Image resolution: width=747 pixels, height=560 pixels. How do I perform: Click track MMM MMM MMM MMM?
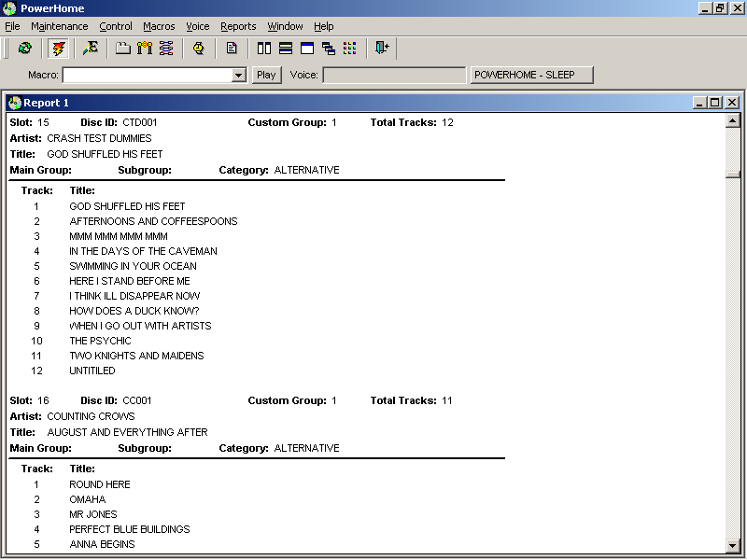[x=119, y=236]
